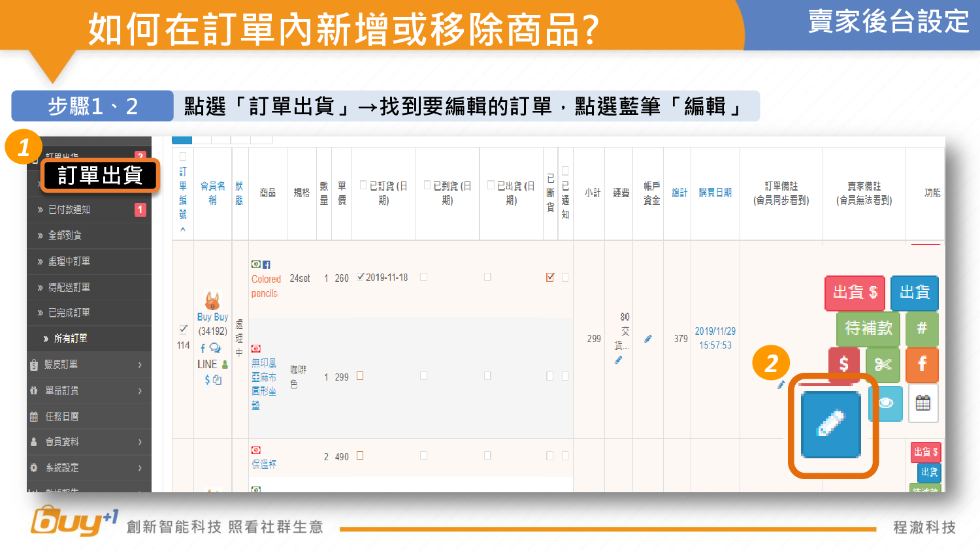Toggle the out-of-stock checkbox for Colored pencils

coord(550,277)
